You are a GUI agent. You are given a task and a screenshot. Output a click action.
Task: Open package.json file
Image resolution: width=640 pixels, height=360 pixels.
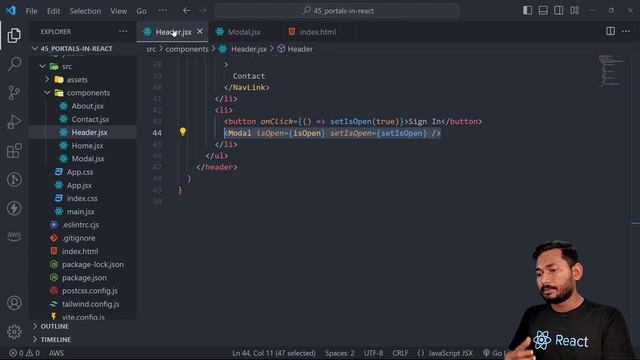tap(84, 277)
